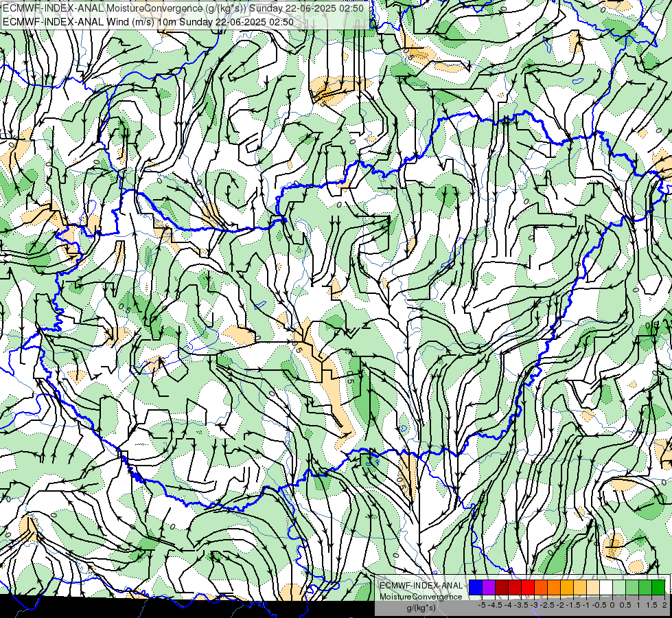Click the orange swatch between -2.5 and -2

[554, 588]
